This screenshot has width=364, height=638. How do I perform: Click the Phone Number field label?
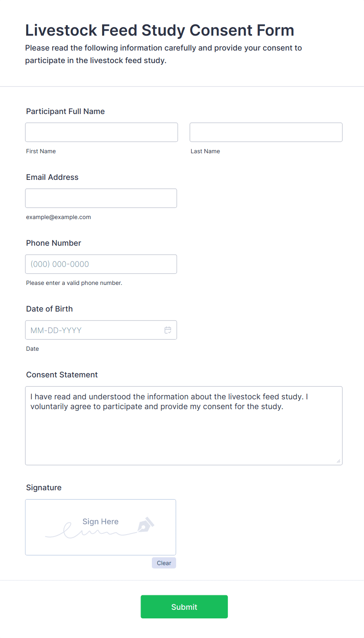tap(54, 243)
